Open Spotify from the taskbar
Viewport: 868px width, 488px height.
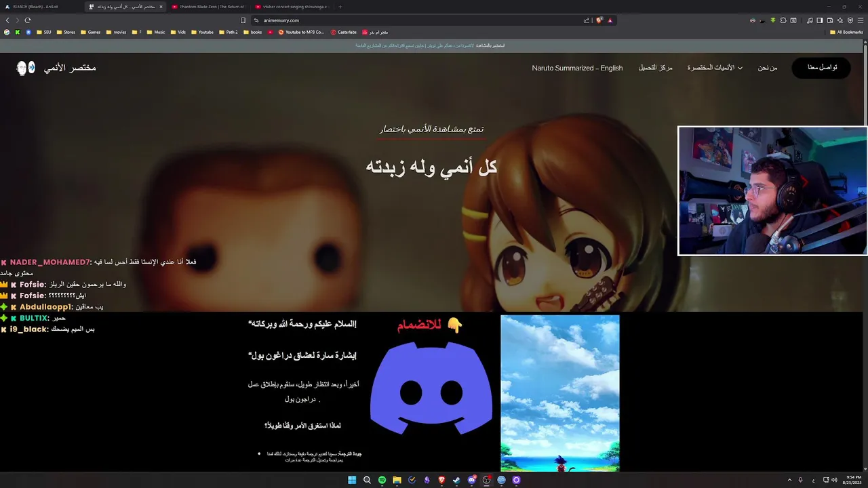pos(382,480)
